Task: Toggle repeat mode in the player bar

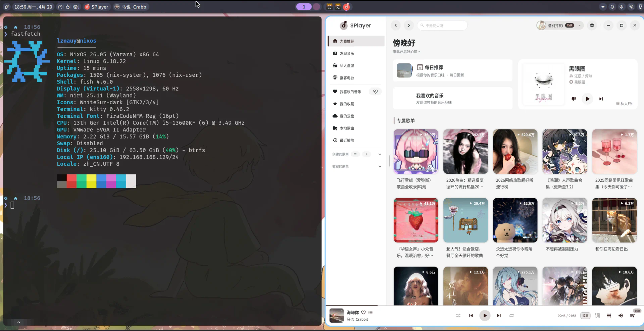Action: 511,316
